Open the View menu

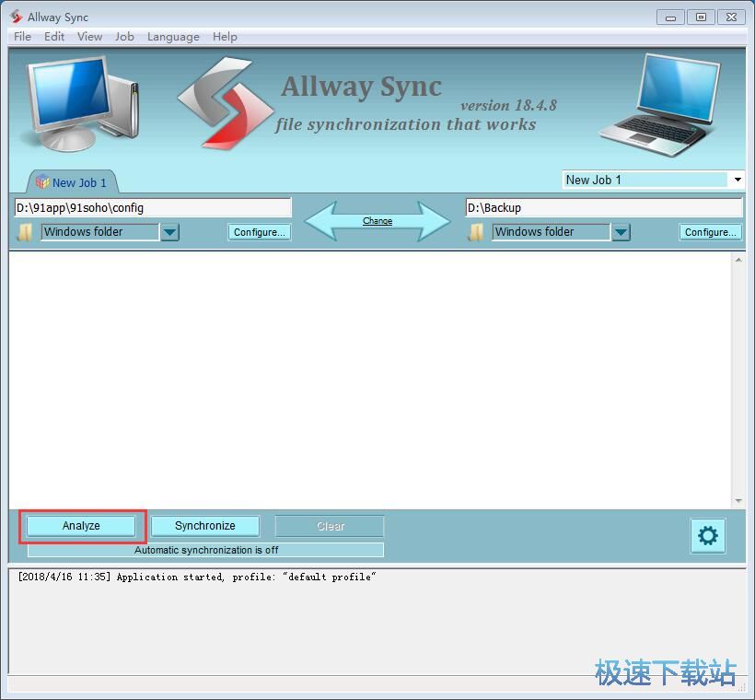[x=89, y=37]
